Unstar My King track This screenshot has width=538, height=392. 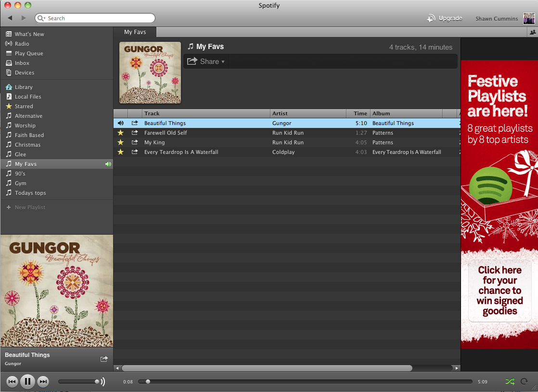[x=120, y=142]
